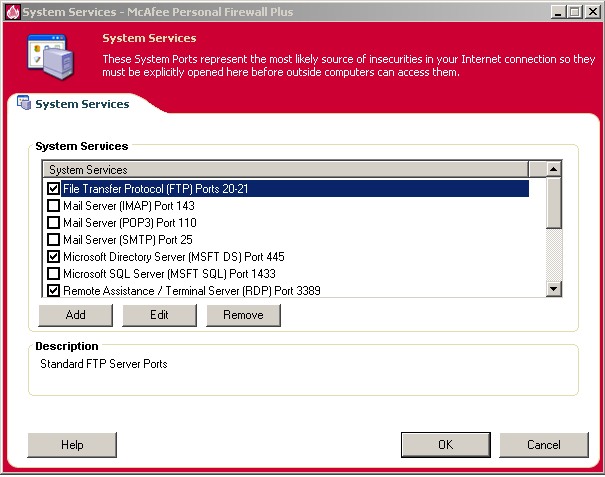Select the Mail Server (POP3) Port 110 text
This screenshot has width=605, height=477.
pos(130,223)
